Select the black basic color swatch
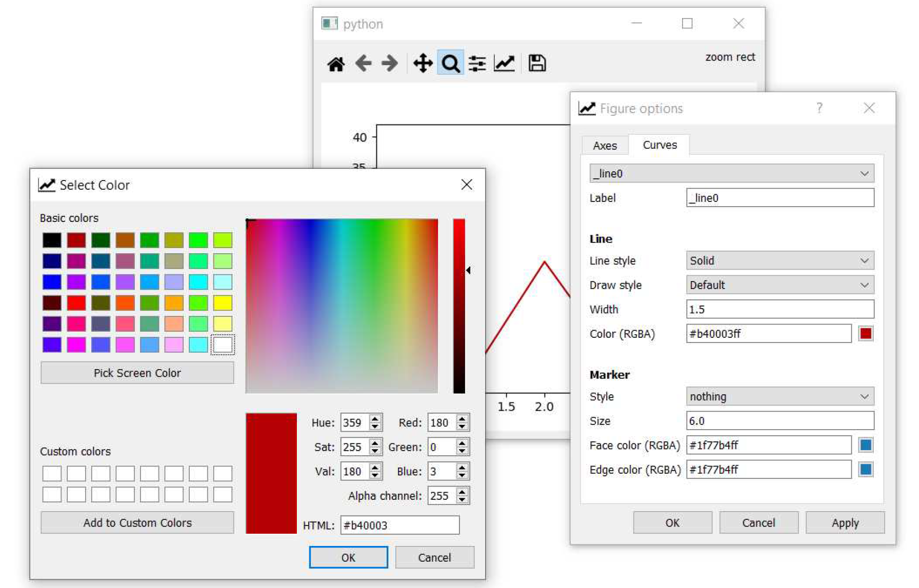The image size is (919, 588). [x=52, y=240]
